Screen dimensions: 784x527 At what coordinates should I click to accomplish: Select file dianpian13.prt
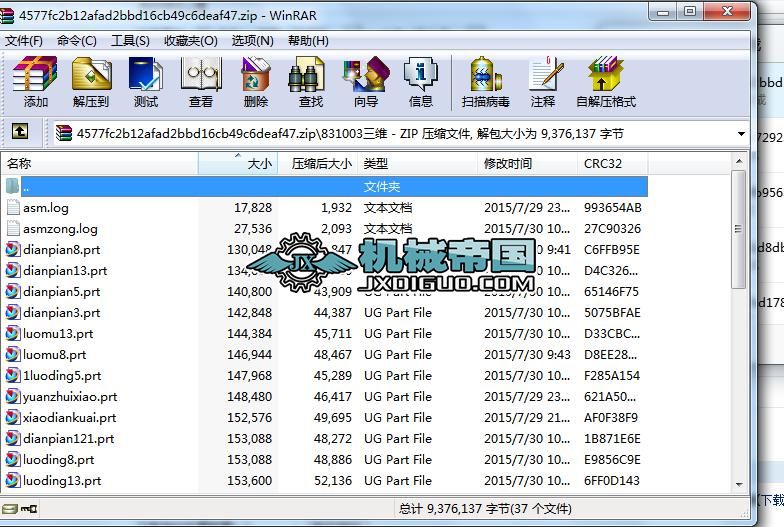(x=65, y=270)
